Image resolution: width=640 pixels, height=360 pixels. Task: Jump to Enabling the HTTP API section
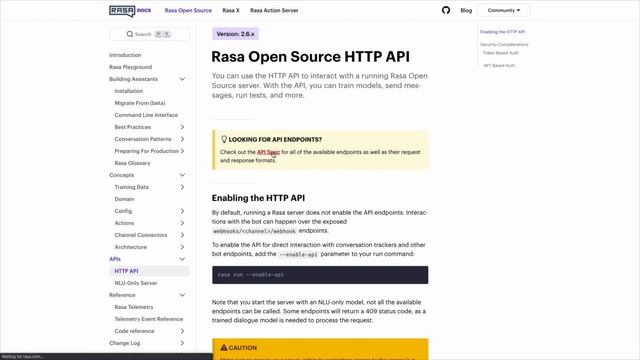click(x=502, y=32)
